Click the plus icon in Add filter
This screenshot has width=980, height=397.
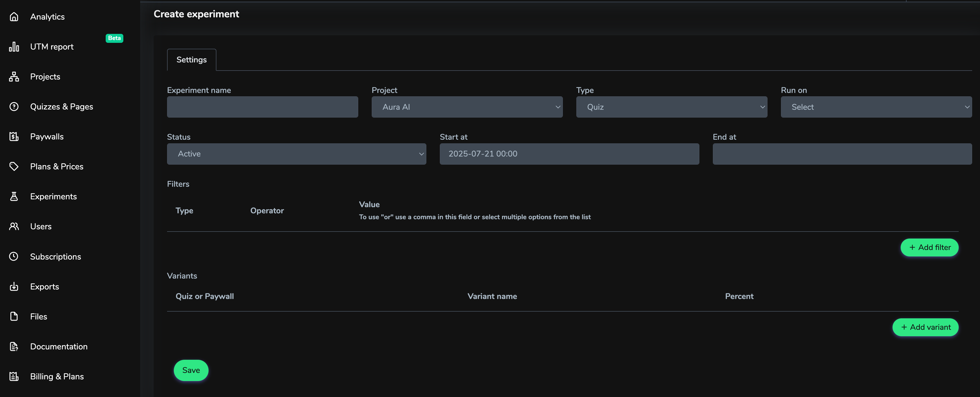coord(912,247)
